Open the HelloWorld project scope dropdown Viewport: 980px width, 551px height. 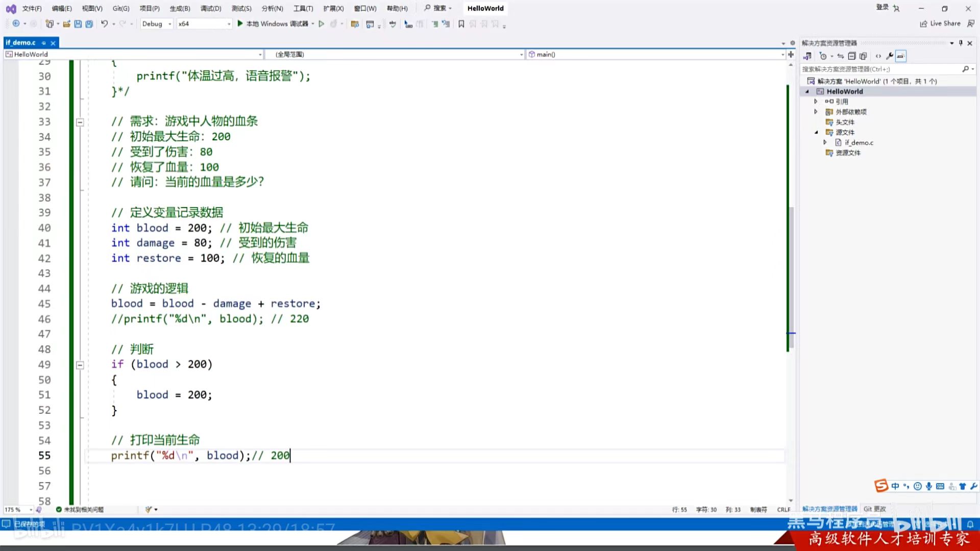[134, 54]
